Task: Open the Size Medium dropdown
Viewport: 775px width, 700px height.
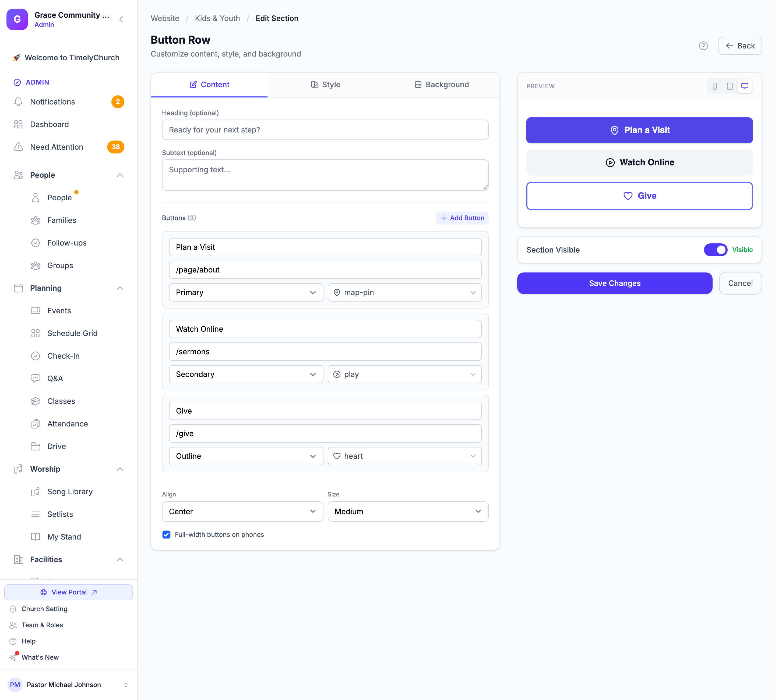Action: tap(408, 512)
